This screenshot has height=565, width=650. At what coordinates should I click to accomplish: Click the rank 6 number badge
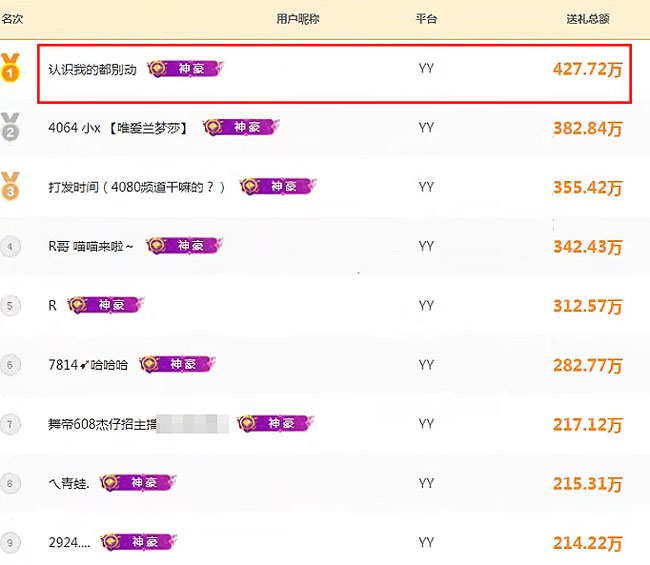(x=10, y=365)
